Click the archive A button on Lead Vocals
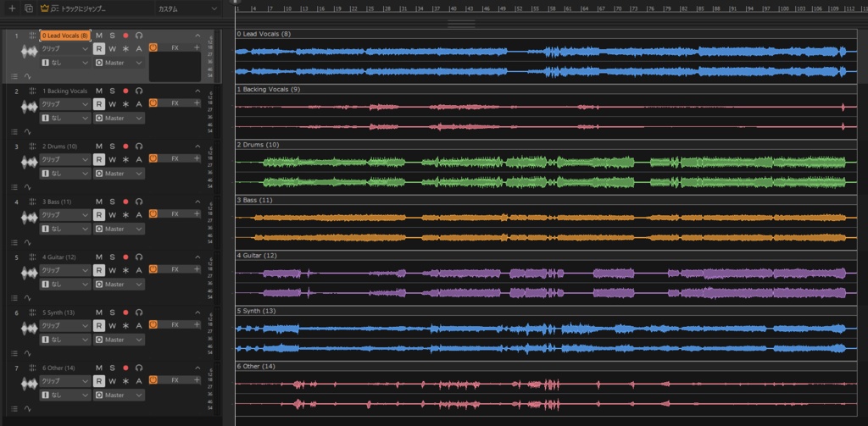This screenshot has height=426, width=868. pos(139,48)
